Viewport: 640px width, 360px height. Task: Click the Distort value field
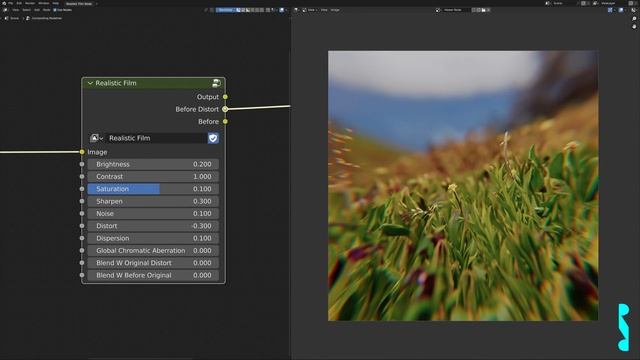153,226
